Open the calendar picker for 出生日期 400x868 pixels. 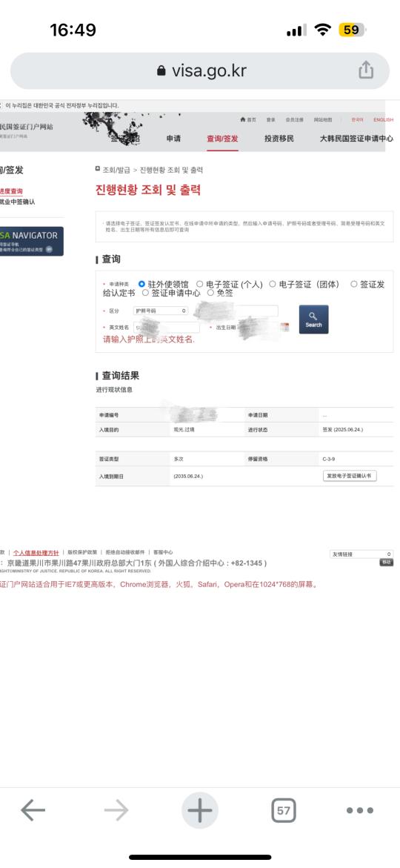point(284,327)
